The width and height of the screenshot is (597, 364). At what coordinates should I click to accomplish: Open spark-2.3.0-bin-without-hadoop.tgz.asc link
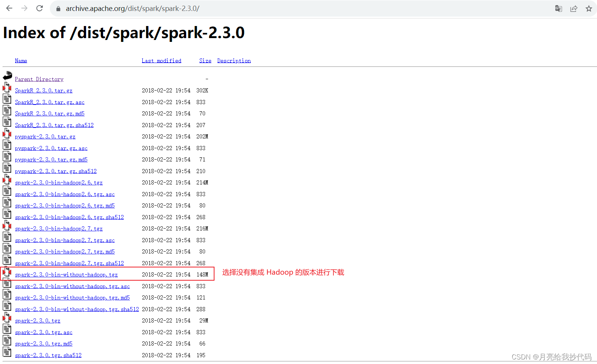73,286
